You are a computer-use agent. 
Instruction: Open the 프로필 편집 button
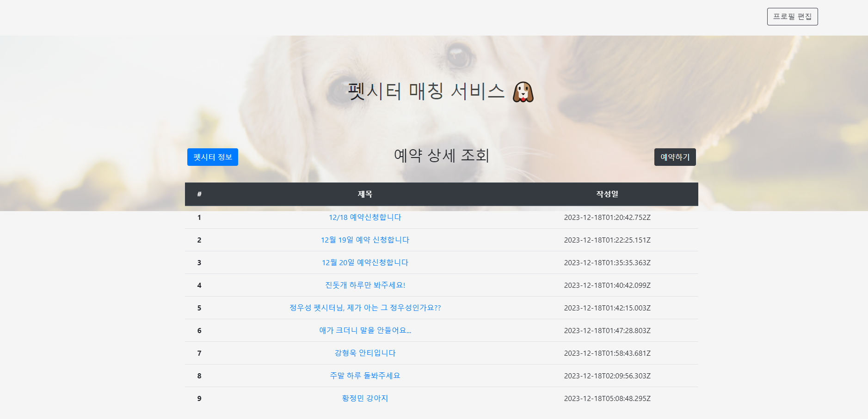pyautogui.click(x=793, y=17)
